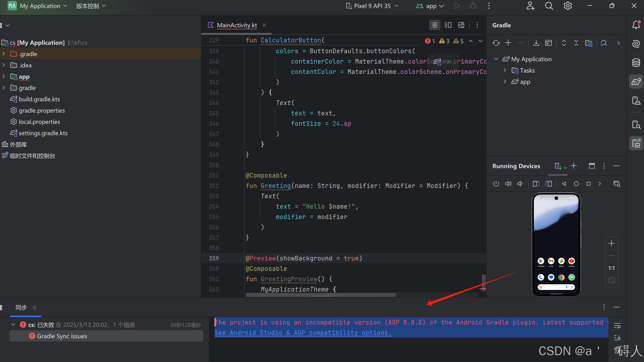Screen dimensions: 644x362
Task: Execute Gradle task icon
Action: coord(548,43)
